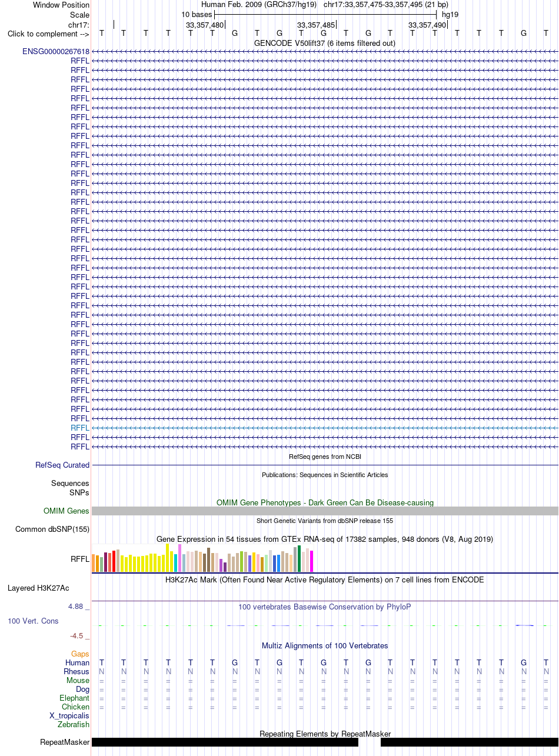Click the long left black RepeatMasker block

click(225, 742)
